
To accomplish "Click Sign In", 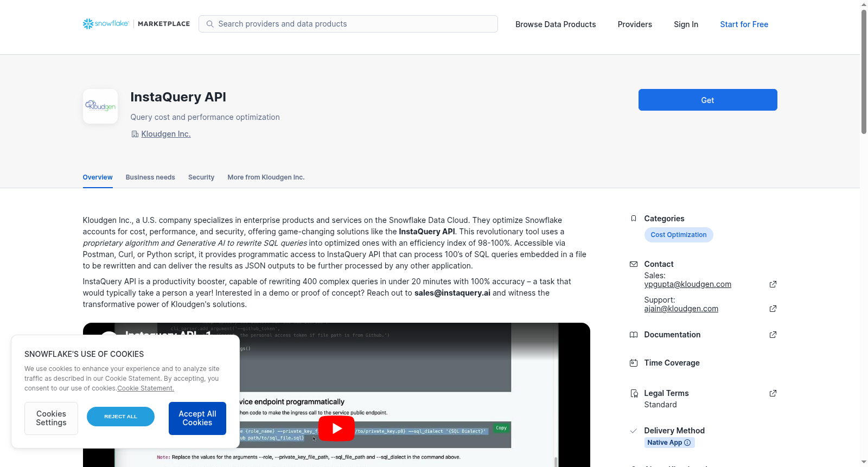I will (686, 24).
